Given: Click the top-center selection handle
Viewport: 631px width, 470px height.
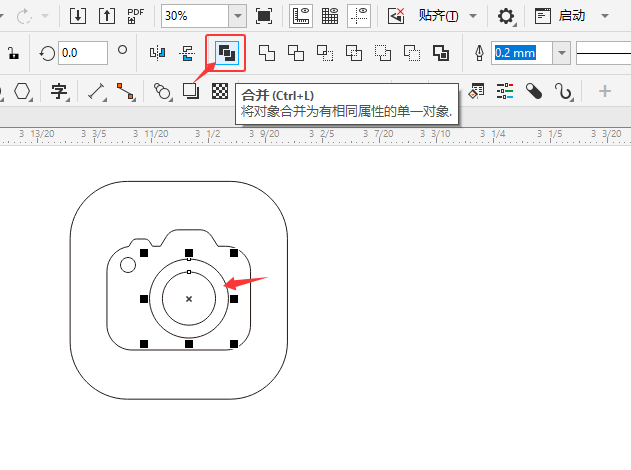Looking at the screenshot, I should tap(189, 253).
